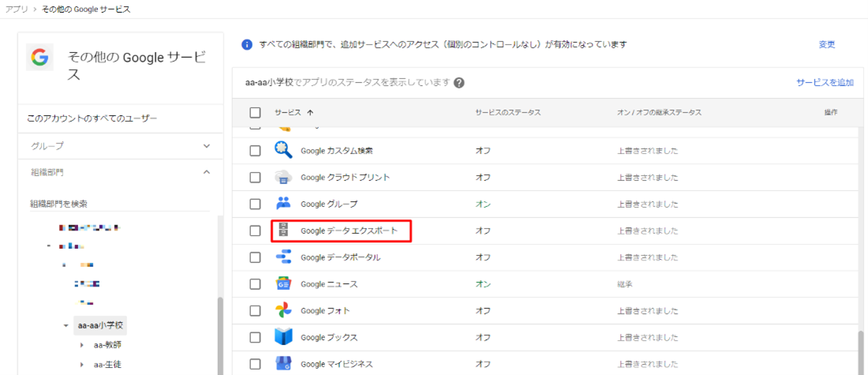Click 継承 status in Google ニュース row

coord(625,284)
